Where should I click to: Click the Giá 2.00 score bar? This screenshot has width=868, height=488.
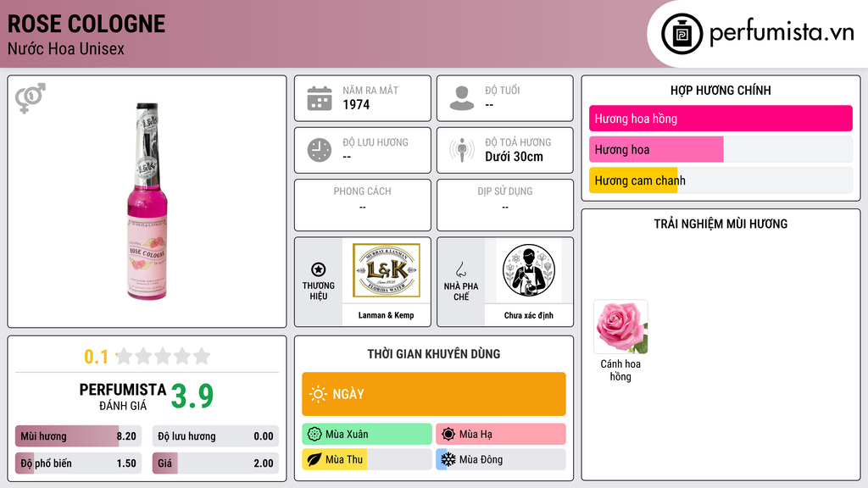point(215,463)
